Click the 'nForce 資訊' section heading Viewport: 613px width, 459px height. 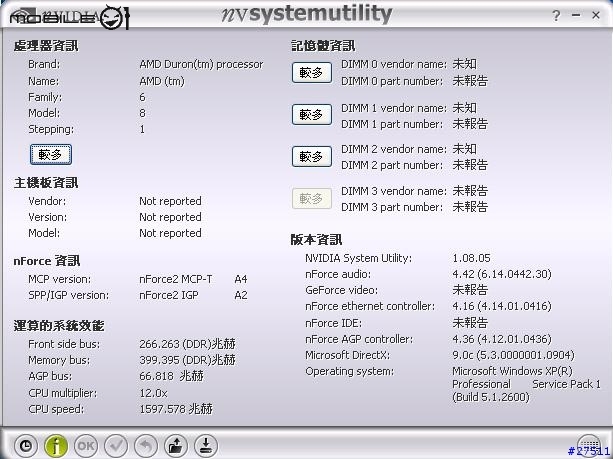pyautogui.click(x=47, y=261)
